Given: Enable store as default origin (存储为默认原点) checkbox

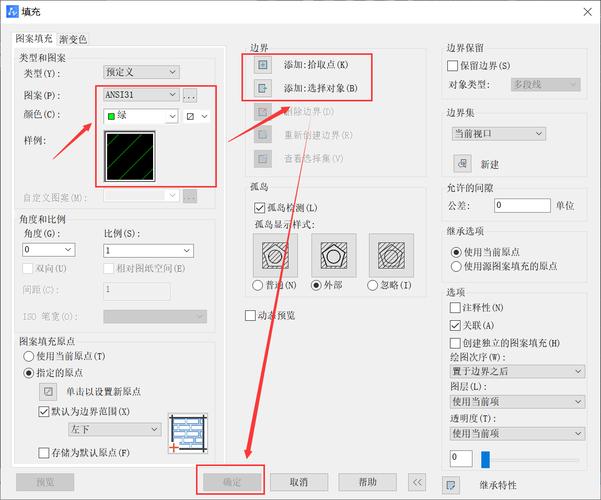Looking at the screenshot, I should [x=44, y=453].
